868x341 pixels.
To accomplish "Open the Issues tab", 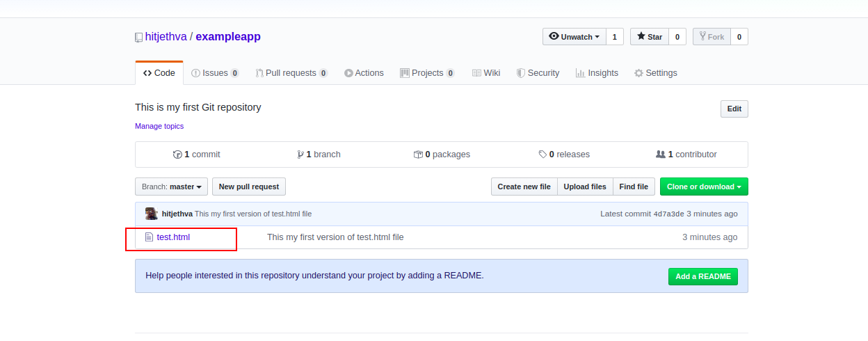I will click(215, 73).
